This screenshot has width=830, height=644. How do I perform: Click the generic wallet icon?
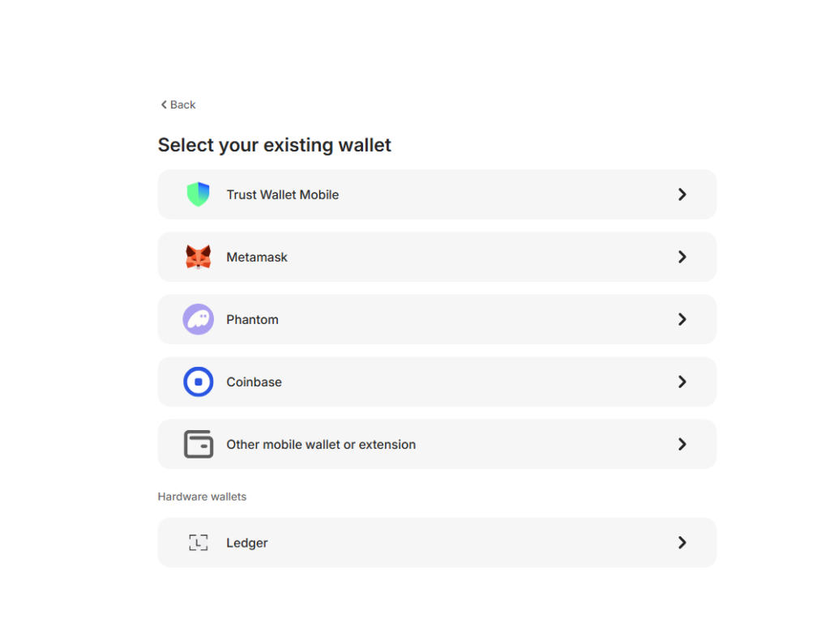pyautogui.click(x=199, y=444)
